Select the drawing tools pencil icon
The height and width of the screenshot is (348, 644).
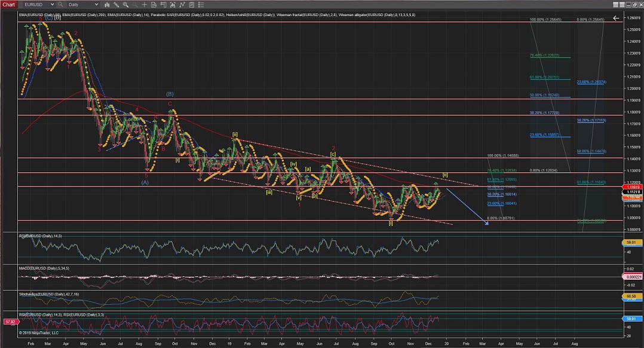115,4
